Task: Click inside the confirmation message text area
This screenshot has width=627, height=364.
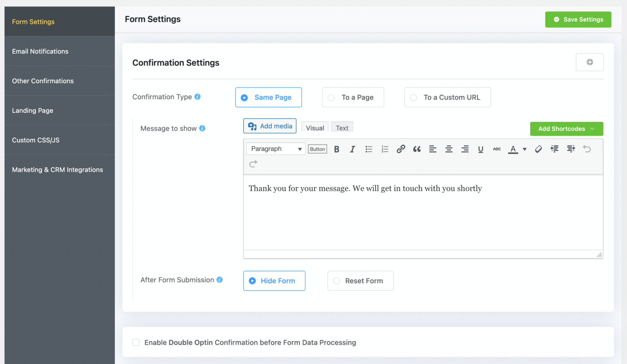Action: (x=423, y=216)
